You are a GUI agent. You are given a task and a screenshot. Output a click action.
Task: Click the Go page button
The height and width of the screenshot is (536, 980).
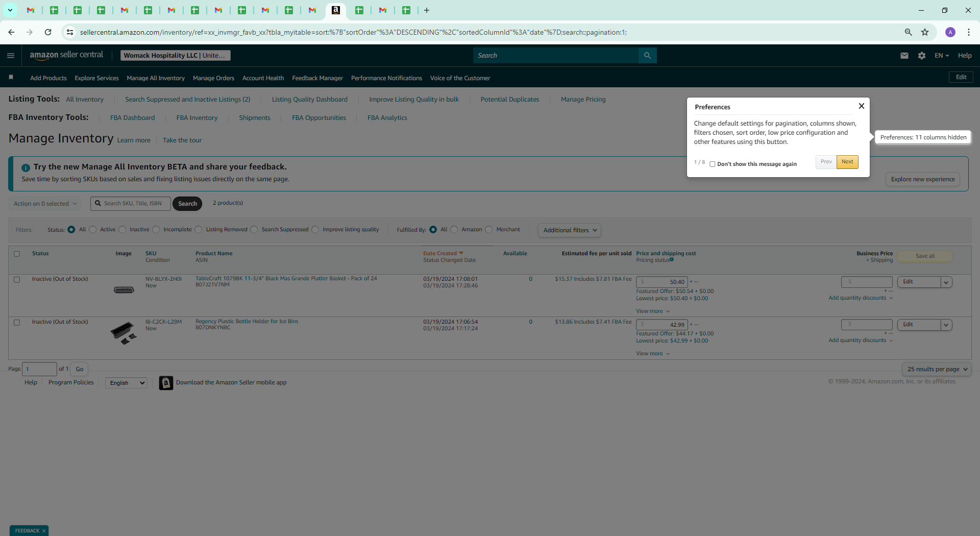pyautogui.click(x=80, y=369)
